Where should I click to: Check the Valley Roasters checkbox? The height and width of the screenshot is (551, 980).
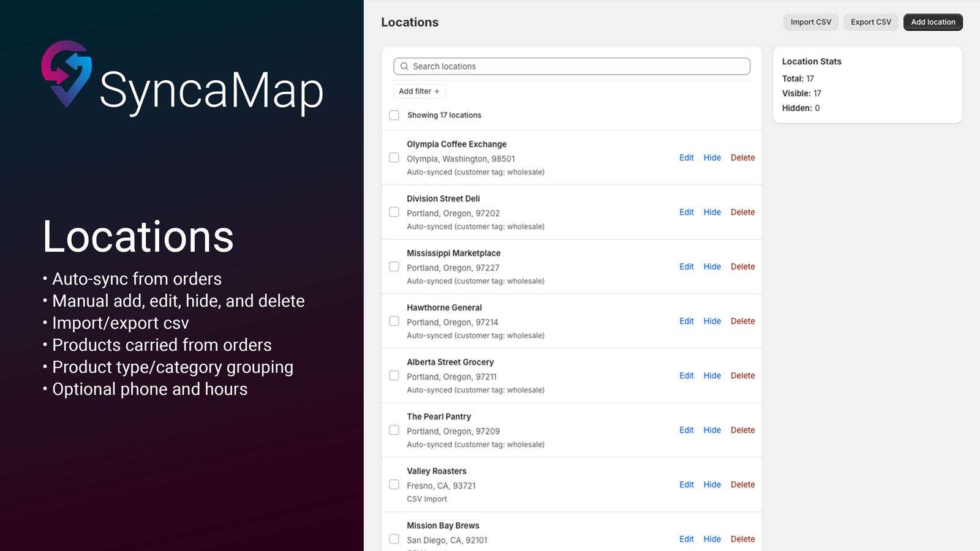[394, 484]
